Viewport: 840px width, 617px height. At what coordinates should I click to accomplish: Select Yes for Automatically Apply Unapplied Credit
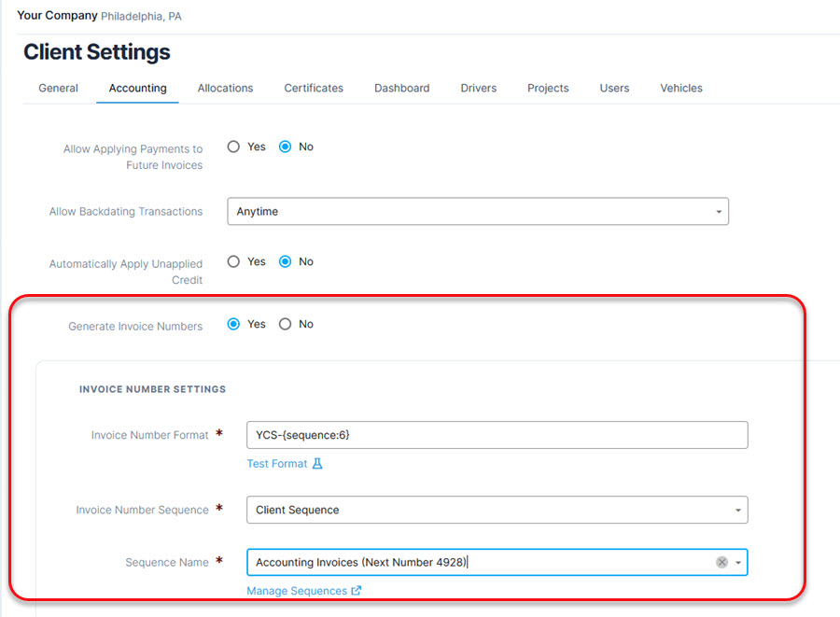234,261
